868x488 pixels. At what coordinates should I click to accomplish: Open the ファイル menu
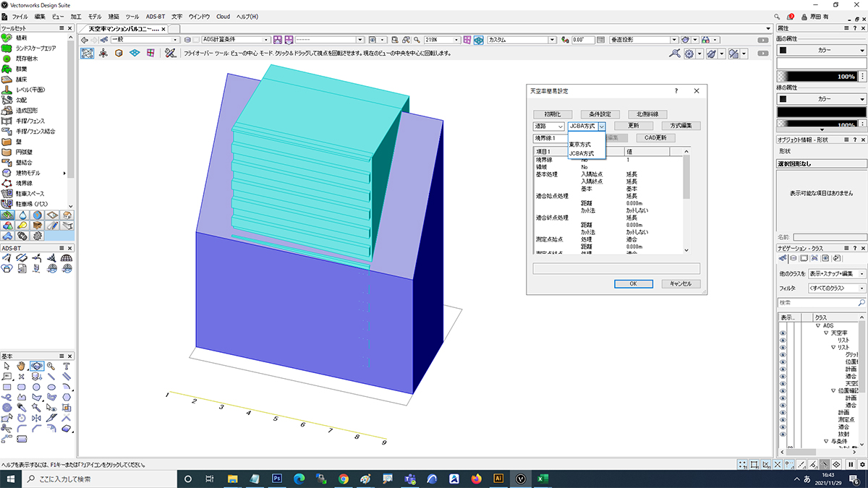coord(20,16)
